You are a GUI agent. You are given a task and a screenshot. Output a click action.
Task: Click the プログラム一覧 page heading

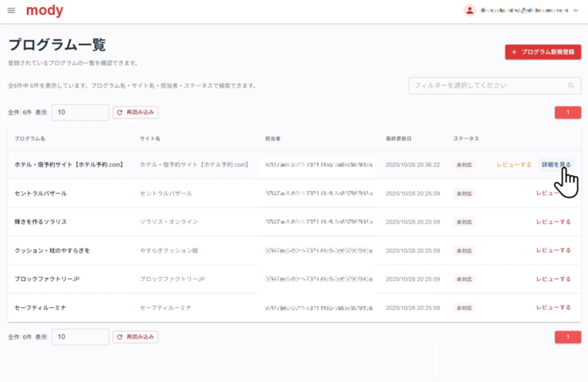[57, 45]
